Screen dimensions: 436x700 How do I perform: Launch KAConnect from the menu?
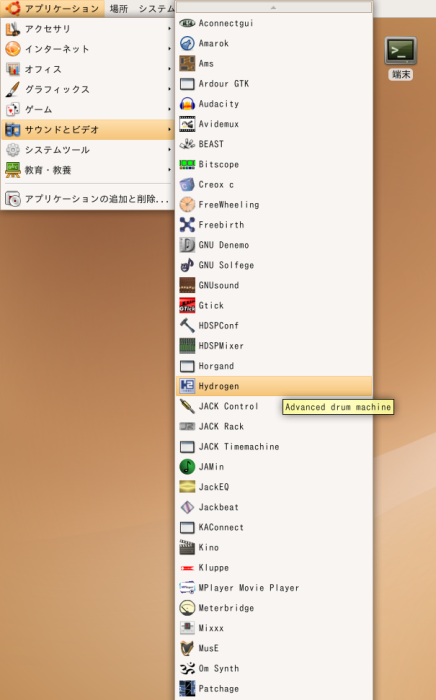[x=274, y=527]
